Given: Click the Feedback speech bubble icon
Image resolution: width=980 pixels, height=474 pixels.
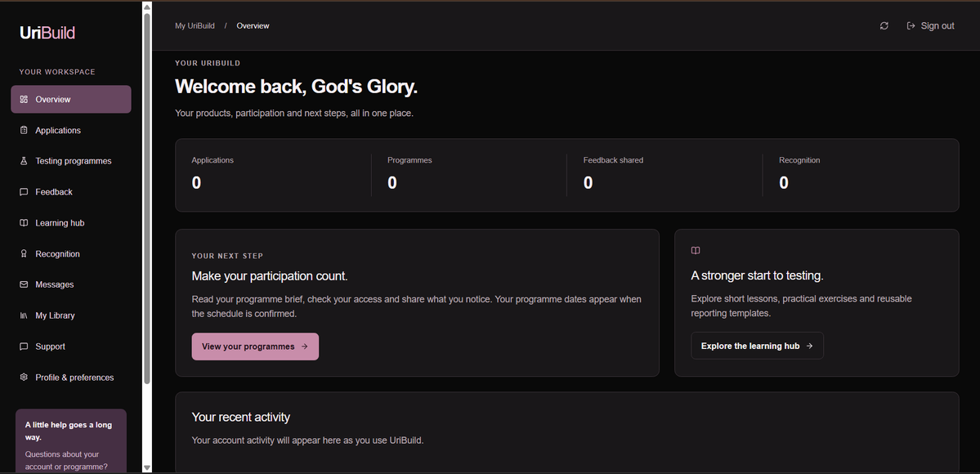Looking at the screenshot, I should [24, 192].
